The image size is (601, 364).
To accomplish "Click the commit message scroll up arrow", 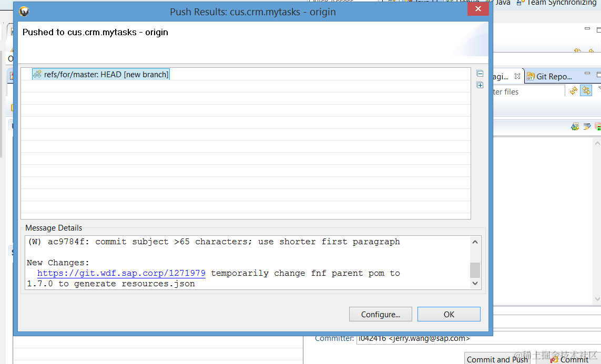I will pyautogui.click(x=597, y=143).
